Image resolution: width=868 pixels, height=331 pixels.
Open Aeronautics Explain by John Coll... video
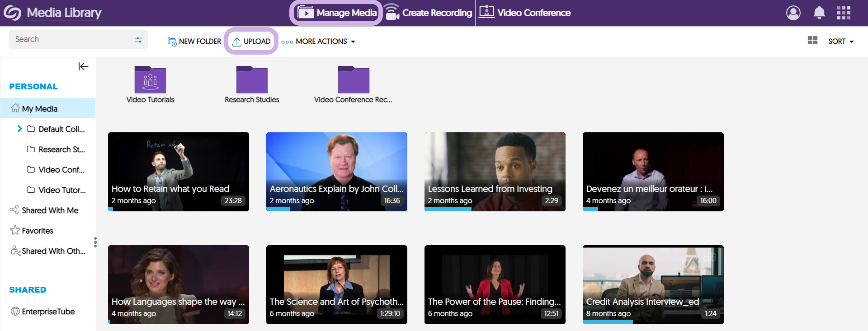click(x=337, y=172)
